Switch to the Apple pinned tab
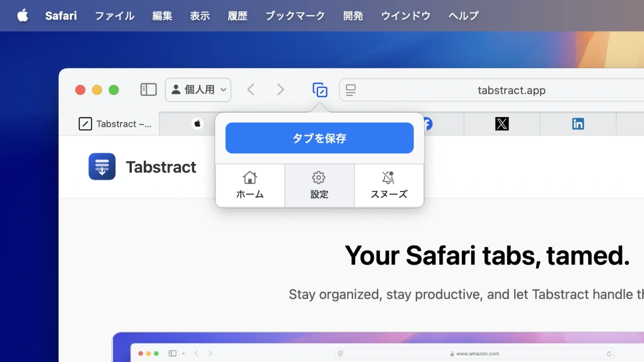 tap(197, 124)
